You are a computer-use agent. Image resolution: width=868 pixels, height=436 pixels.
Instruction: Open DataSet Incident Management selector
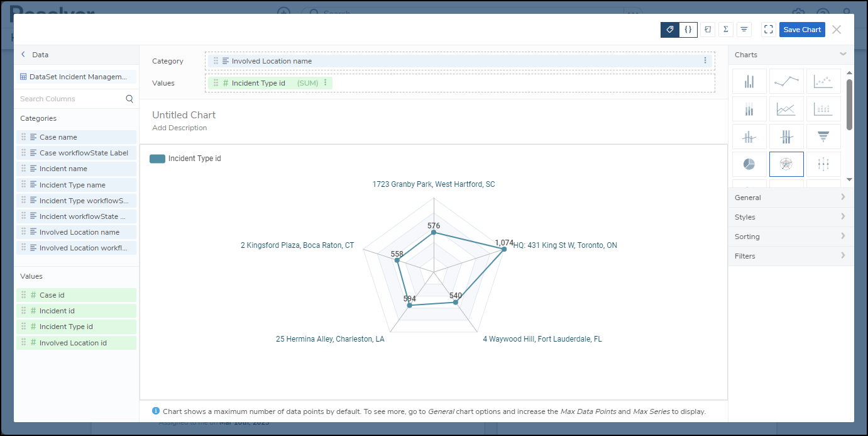pyautogui.click(x=76, y=77)
